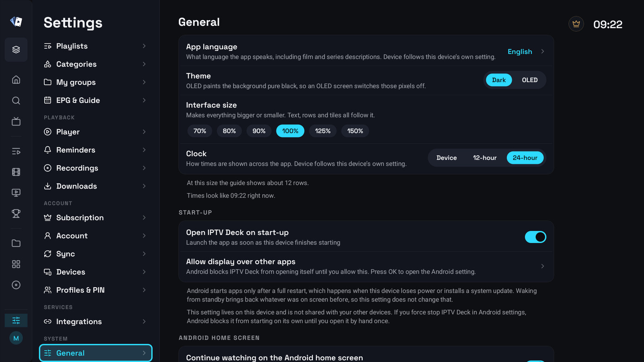Viewport: 644px width, 362px height.
Task: Expand App language English selector
Action: 526,51
